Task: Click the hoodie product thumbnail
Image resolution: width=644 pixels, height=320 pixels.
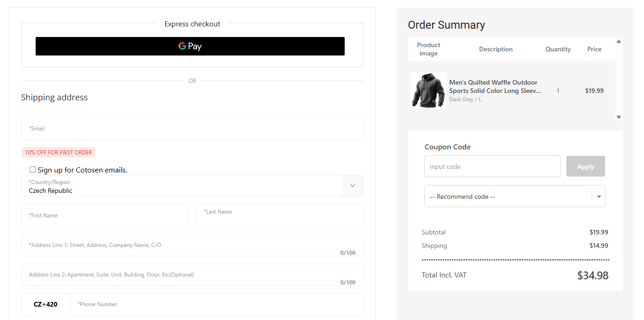Action: click(428, 91)
